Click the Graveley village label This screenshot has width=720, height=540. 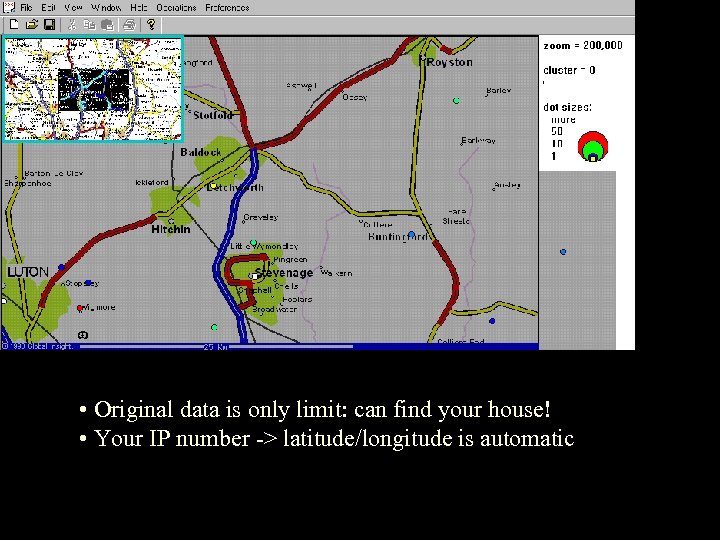click(261, 217)
